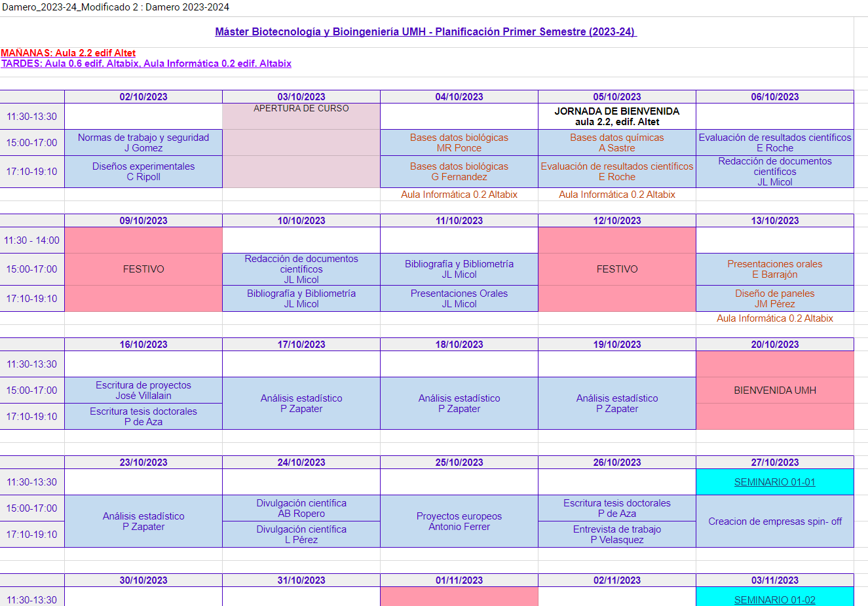
Task: Select Evaluación de resultados científicos cell on 06/10
Action: click(775, 143)
